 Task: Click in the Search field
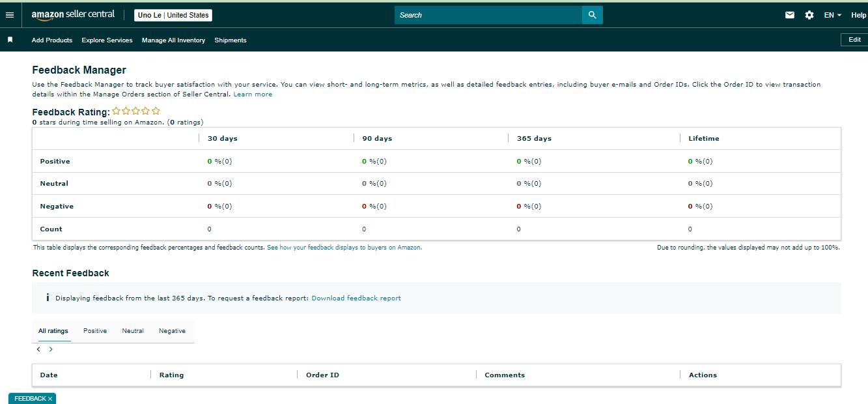click(488, 15)
